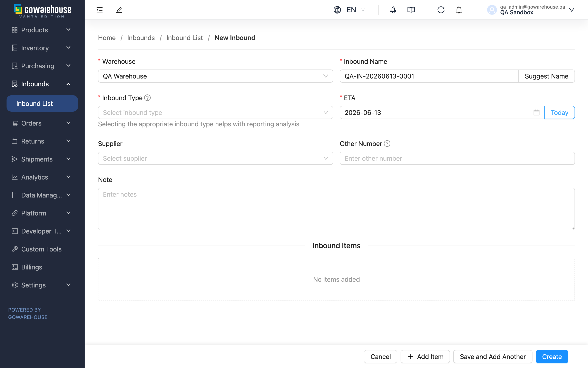Screen dimensions: 588x368
Task: Click the Powered by GoWarehouse text
Action: pyautogui.click(x=28, y=313)
